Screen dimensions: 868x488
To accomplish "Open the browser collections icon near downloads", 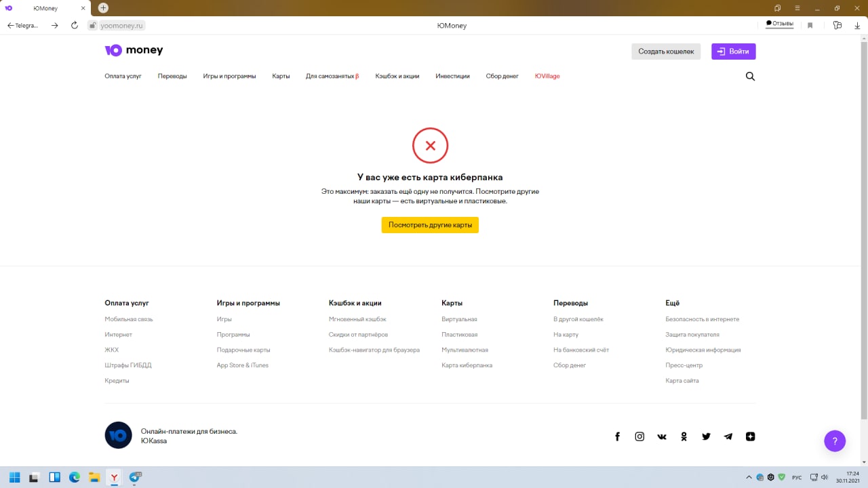I will (x=837, y=25).
